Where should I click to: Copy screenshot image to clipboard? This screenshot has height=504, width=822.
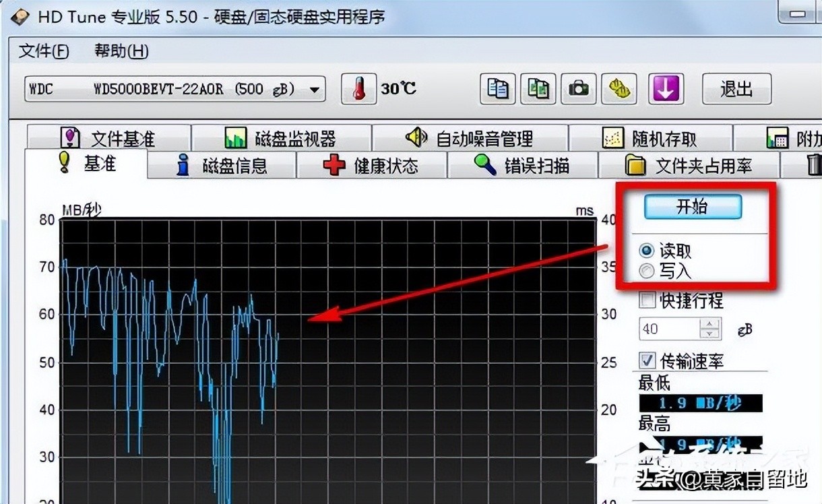(x=538, y=89)
